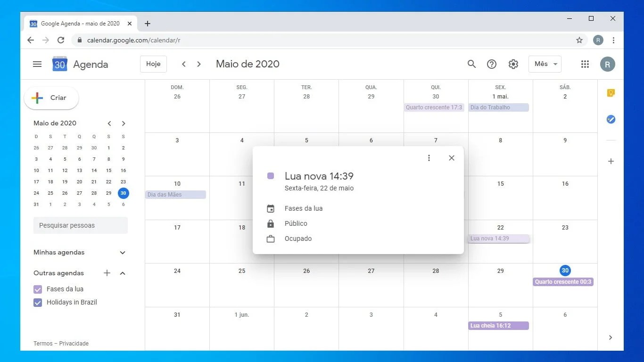Screen dimensions: 644x362
Task: Go to next month in mini calendar
Action: click(x=124, y=123)
